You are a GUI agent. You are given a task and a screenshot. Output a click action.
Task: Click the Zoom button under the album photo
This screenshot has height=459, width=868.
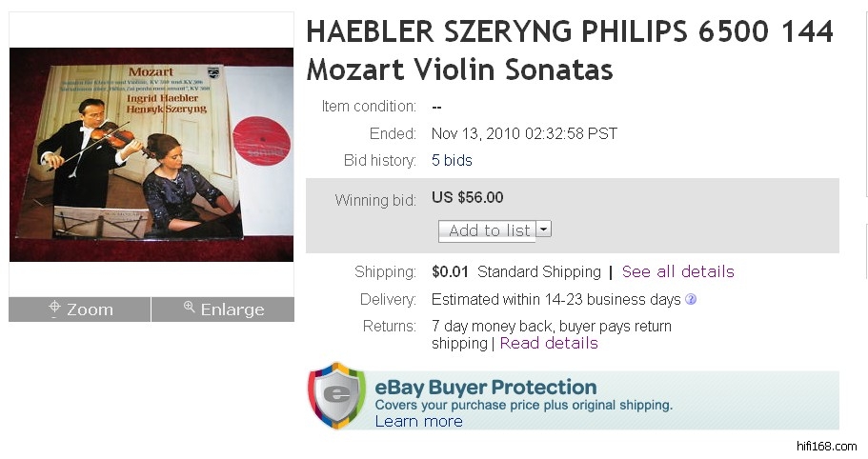(80, 309)
